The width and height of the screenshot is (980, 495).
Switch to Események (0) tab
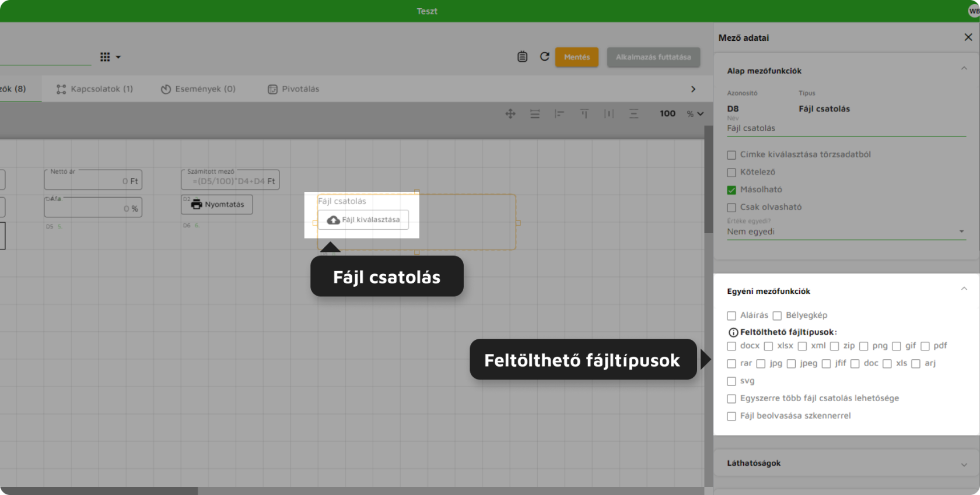pos(198,89)
